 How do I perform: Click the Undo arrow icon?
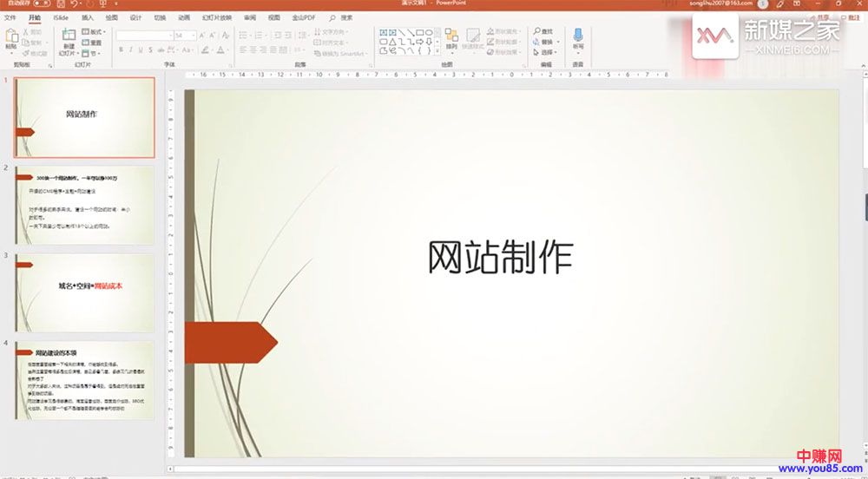point(74,4)
